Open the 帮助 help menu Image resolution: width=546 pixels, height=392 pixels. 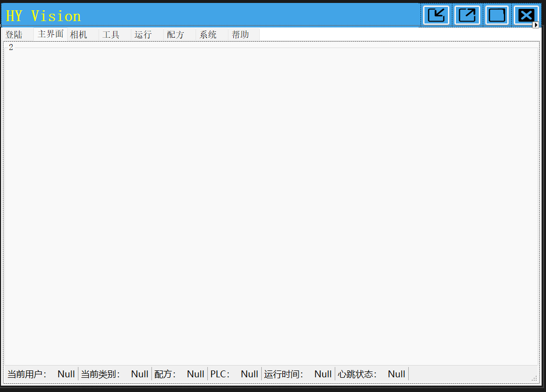pyautogui.click(x=240, y=34)
